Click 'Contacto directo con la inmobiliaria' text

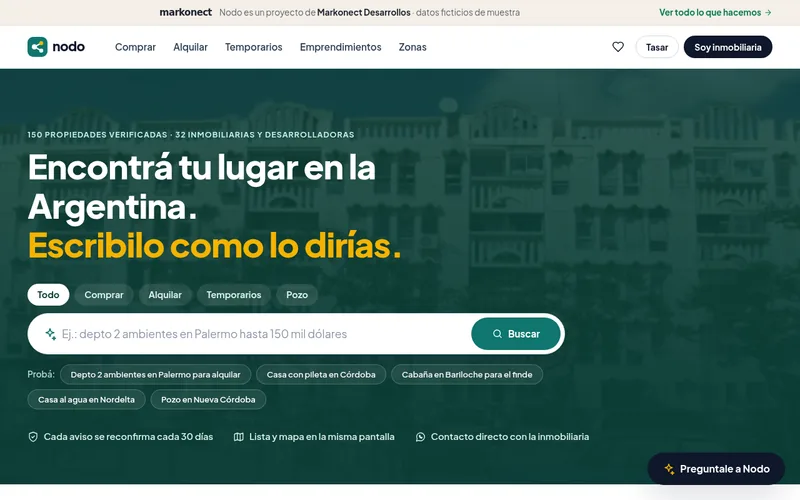[x=510, y=437]
